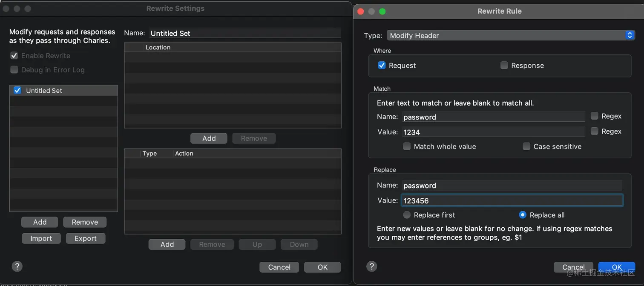Click the Down button for rules
This screenshot has width=644, height=286.
299,244
